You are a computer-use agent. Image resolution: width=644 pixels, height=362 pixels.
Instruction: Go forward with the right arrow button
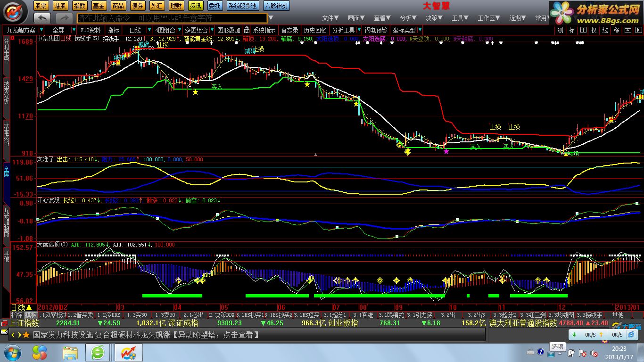coord(64,18)
